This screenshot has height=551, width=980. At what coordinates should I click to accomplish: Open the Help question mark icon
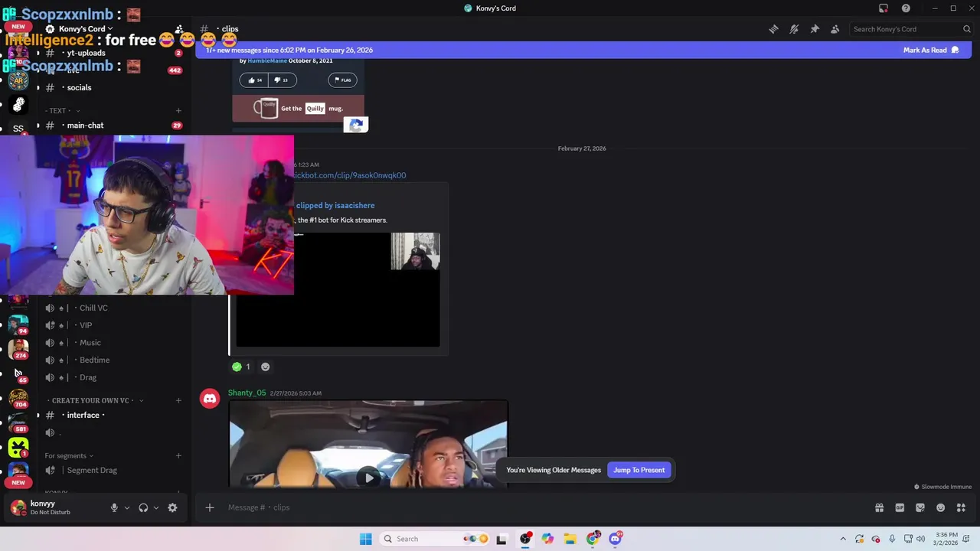pyautogui.click(x=906, y=8)
